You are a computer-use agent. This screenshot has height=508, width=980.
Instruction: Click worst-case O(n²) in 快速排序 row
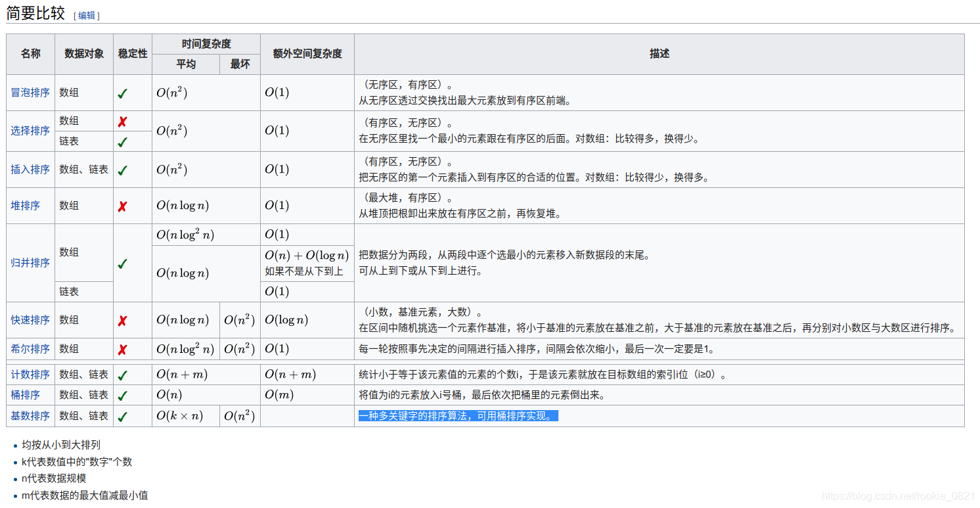[x=240, y=320]
